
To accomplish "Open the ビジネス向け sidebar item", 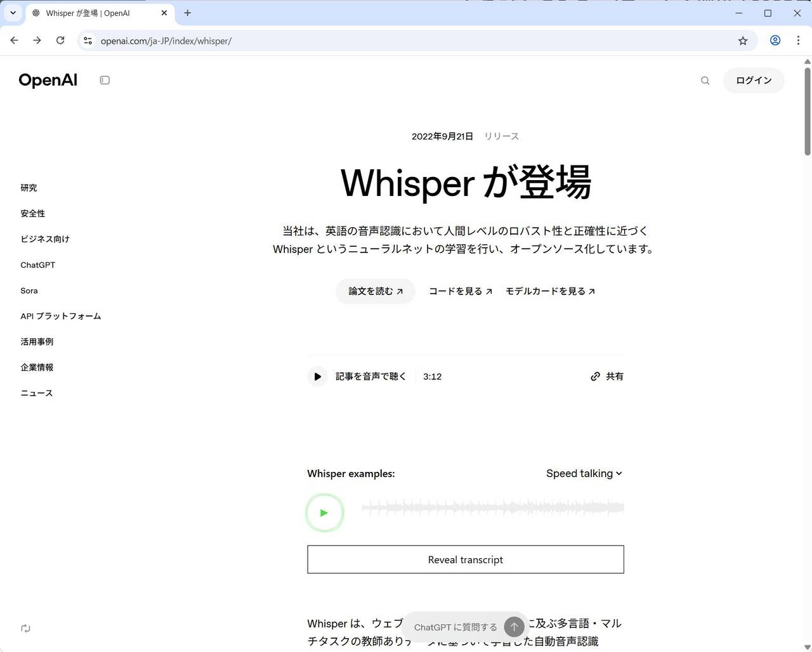I will tap(45, 239).
